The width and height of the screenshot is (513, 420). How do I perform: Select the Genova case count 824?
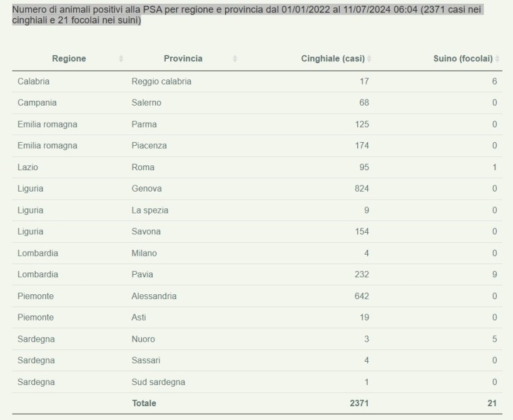[361, 188]
